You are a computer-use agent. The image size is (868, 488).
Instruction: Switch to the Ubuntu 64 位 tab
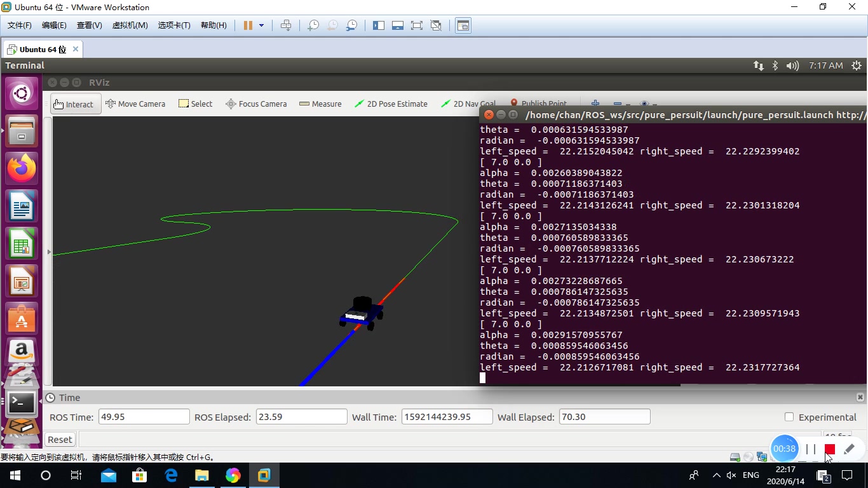(x=43, y=49)
